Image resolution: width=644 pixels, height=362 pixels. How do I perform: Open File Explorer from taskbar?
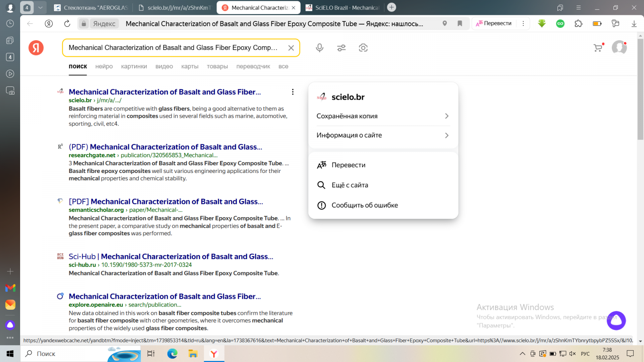point(193,354)
